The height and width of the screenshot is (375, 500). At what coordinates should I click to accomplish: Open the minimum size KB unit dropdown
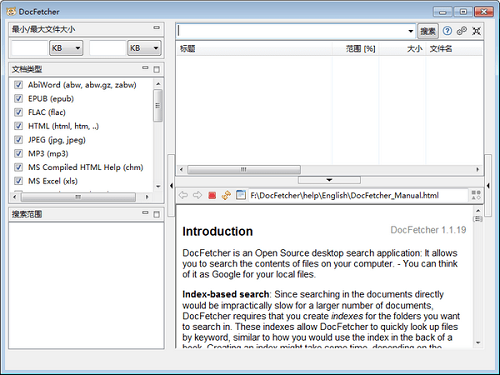point(66,48)
